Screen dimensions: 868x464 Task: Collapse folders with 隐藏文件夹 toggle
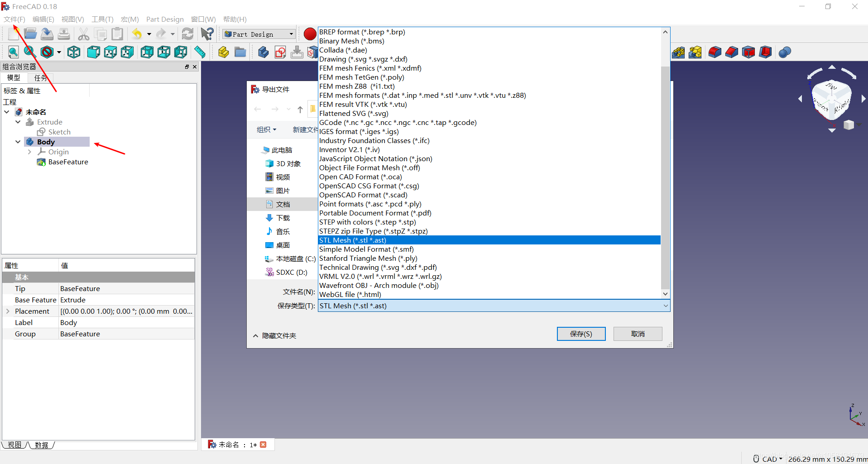coord(274,335)
